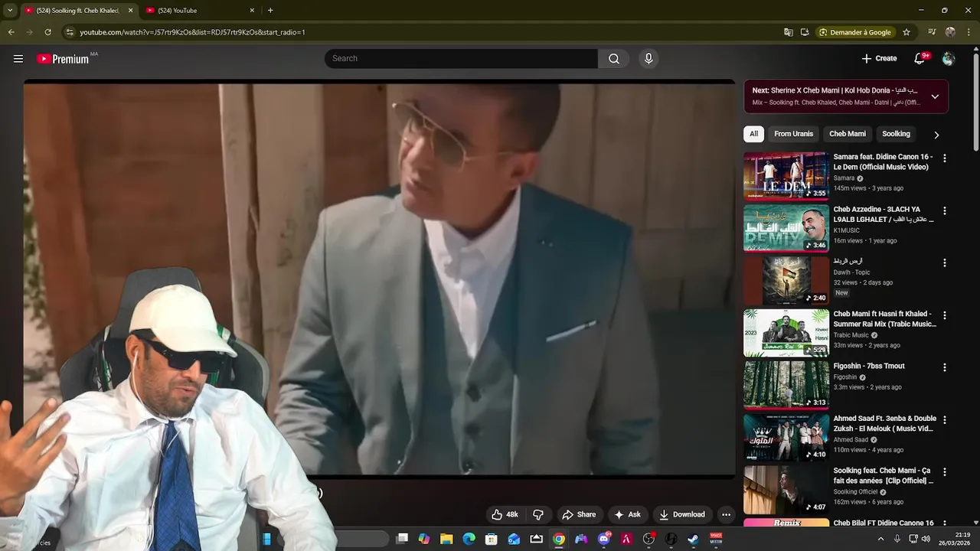The image size is (980, 551).
Task: Expand the Next mix playlist panel
Action: tap(935, 96)
